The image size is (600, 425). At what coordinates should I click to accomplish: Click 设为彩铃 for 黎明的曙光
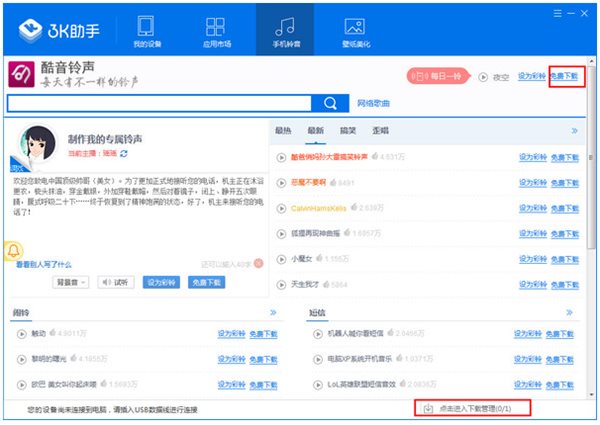(231, 360)
